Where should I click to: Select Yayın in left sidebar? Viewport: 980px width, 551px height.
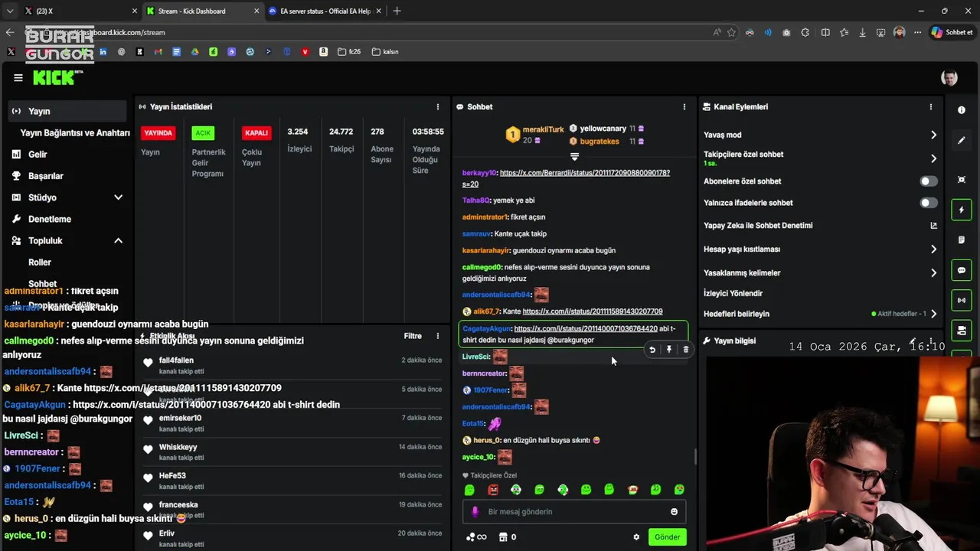(68, 111)
